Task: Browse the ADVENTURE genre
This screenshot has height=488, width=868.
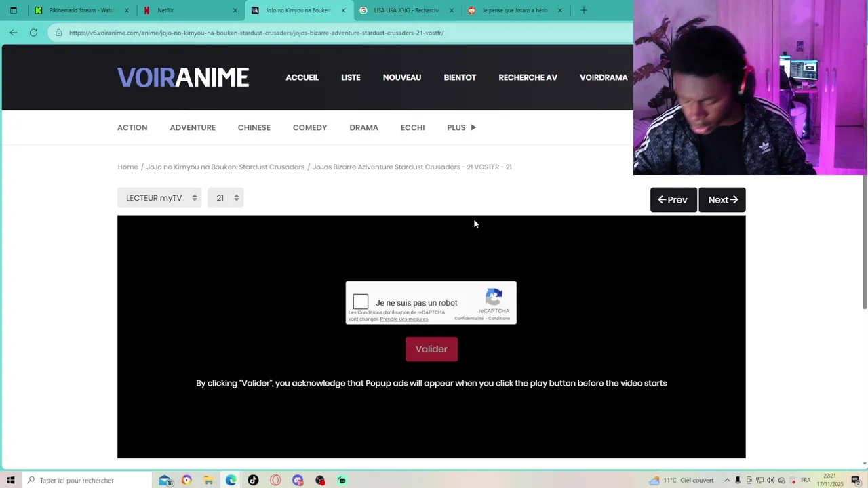Action: tap(193, 127)
